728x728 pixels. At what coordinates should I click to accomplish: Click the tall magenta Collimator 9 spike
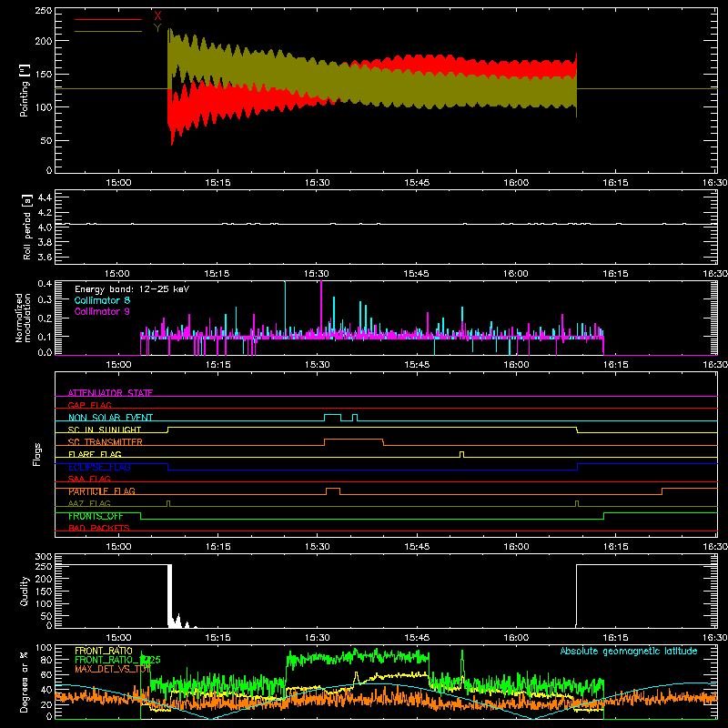(x=321, y=307)
